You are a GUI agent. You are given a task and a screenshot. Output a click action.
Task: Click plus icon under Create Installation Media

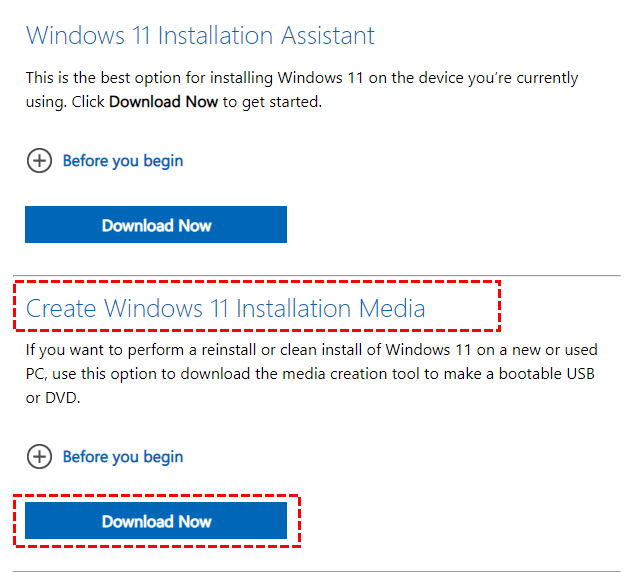click(38, 457)
